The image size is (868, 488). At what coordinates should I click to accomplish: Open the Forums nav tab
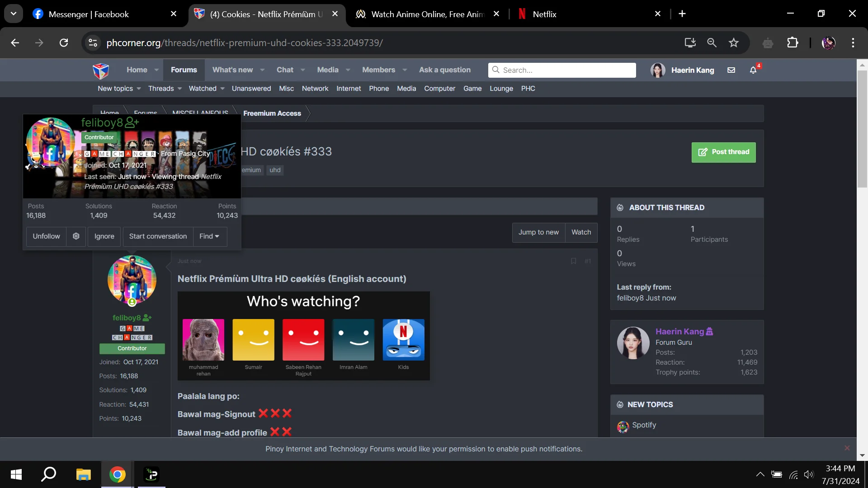(x=184, y=70)
